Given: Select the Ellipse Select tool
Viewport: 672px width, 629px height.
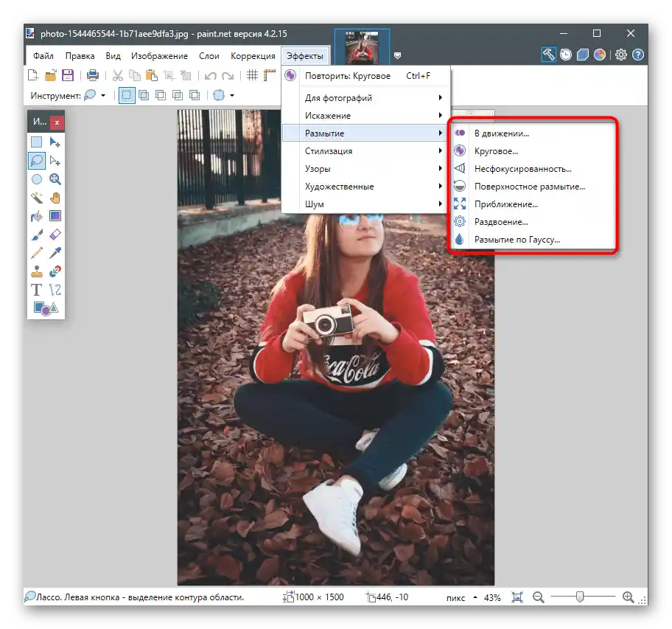Looking at the screenshot, I should [36, 179].
